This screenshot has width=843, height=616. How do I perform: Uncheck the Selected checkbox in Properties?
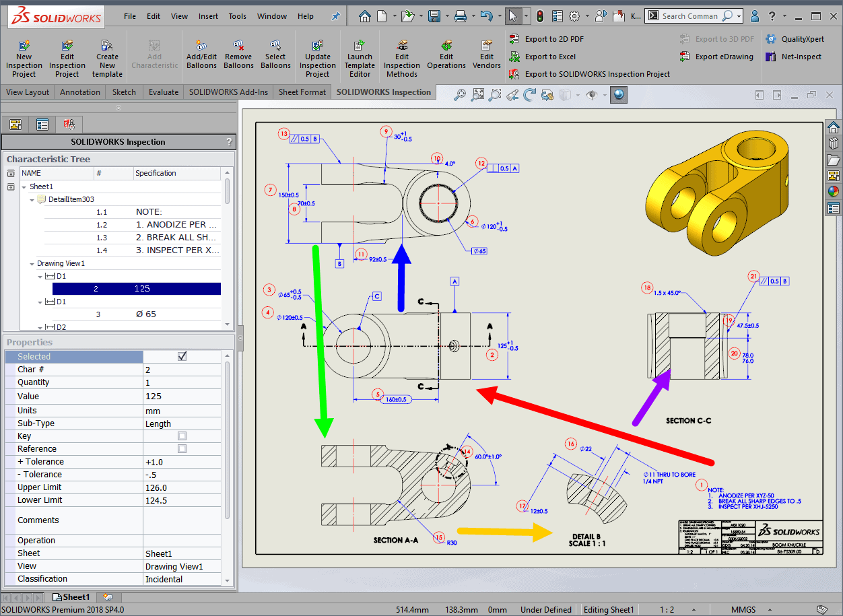(x=182, y=357)
